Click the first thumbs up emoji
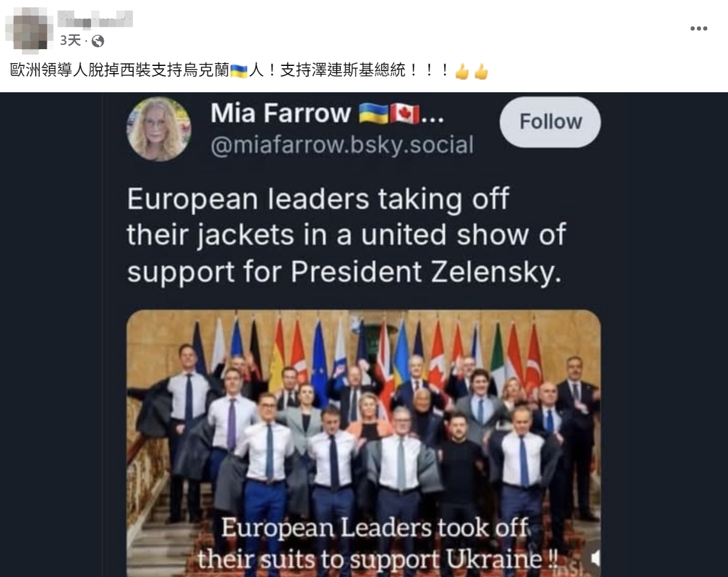The image size is (728, 577). coord(462,71)
